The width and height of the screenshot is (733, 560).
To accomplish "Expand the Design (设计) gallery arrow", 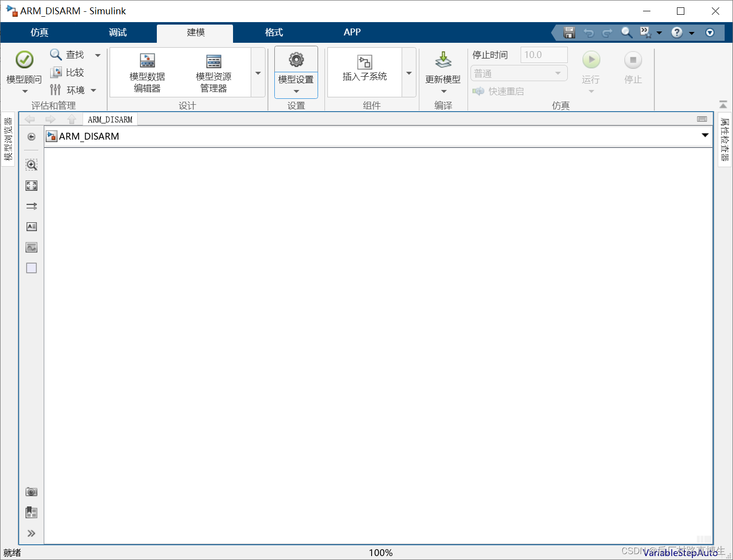I will pos(258,73).
